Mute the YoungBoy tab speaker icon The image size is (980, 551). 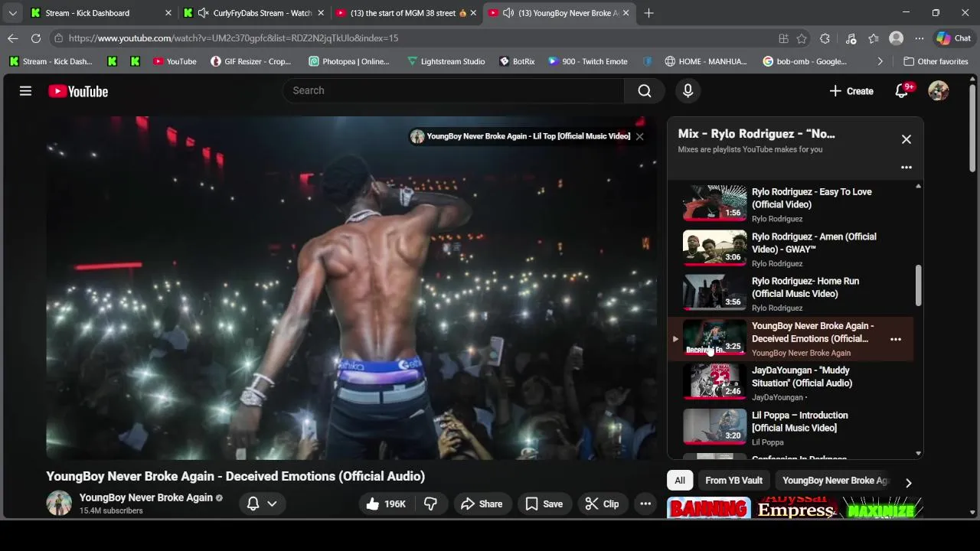508,13
